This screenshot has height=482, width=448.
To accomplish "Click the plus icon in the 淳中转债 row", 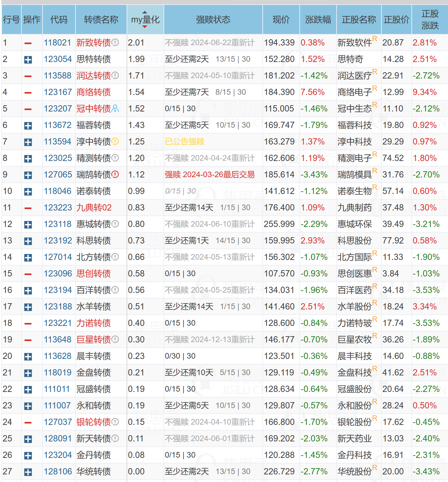I will (x=28, y=142).
